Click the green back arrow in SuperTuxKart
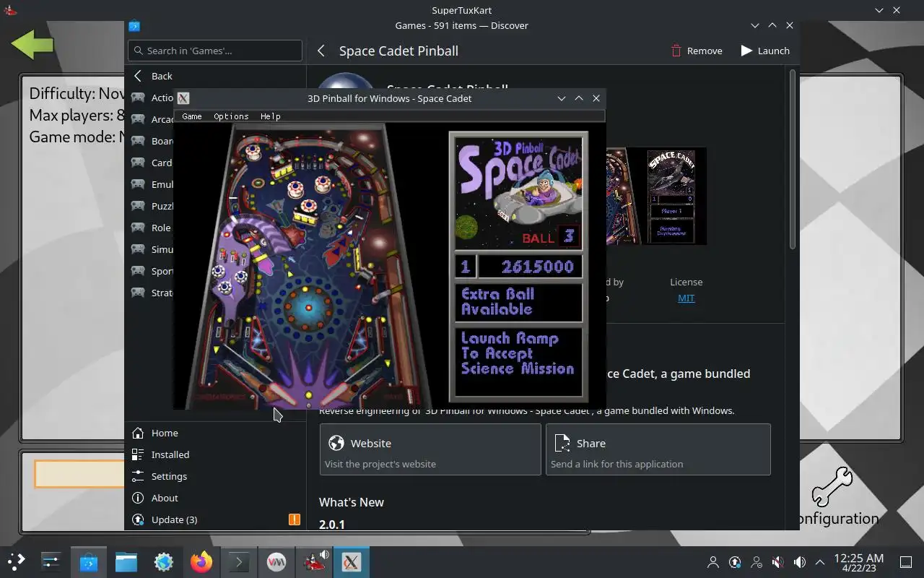The image size is (924, 578). pos(32,45)
